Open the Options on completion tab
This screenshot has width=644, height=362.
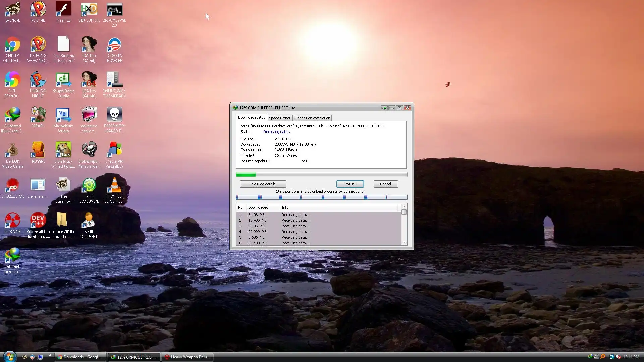312,118
